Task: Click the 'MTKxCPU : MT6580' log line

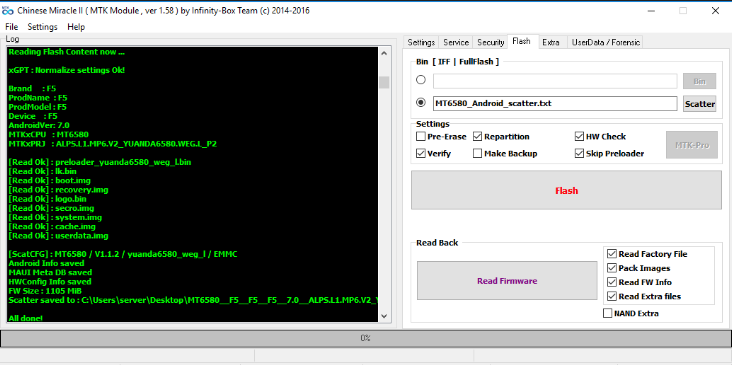Action: tap(49, 134)
